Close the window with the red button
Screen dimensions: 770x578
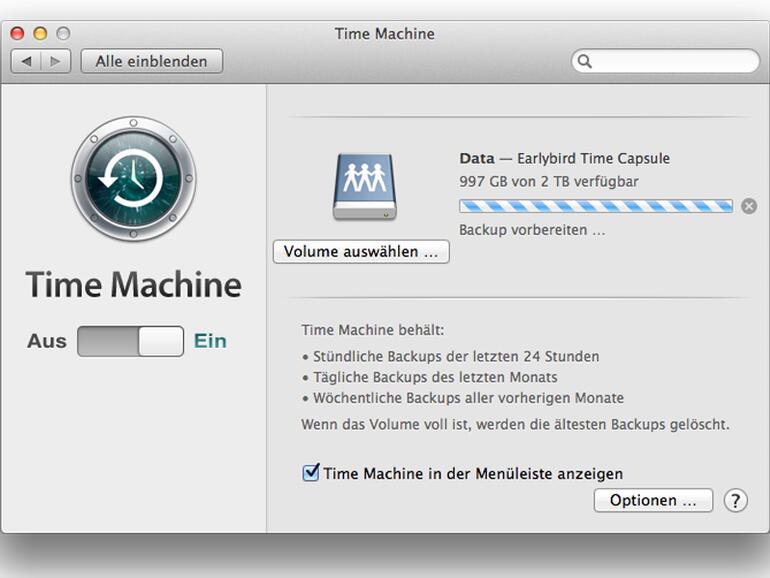pyautogui.click(x=17, y=33)
